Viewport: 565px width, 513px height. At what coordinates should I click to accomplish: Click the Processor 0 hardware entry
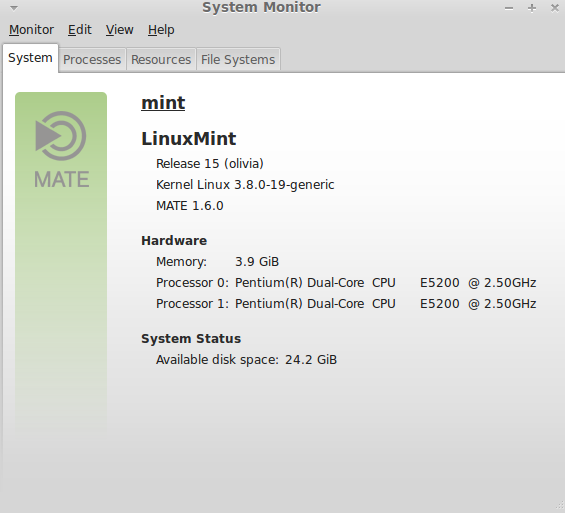346,283
